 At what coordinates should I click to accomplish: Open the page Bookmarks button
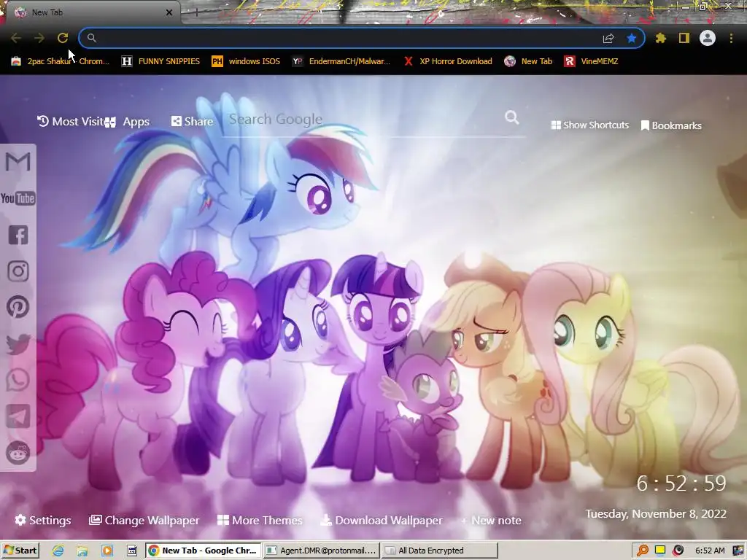click(x=671, y=125)
